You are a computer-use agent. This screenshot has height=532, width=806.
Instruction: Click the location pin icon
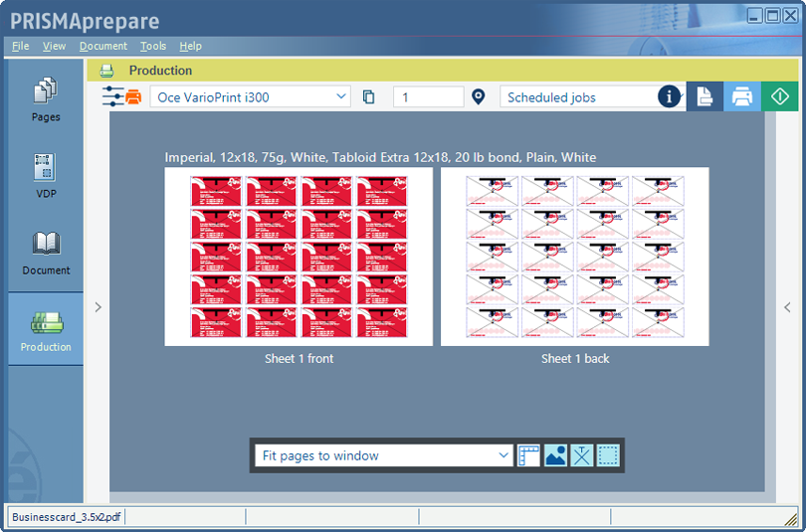[478, 96]
